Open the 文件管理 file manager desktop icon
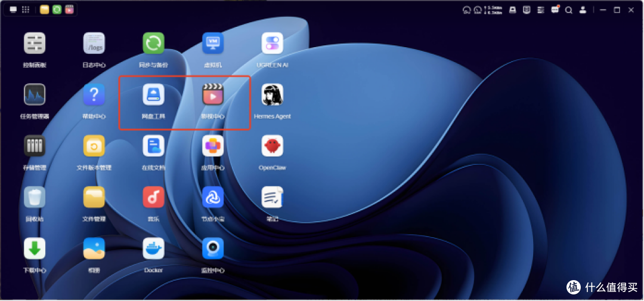 (x=94, y=197)
